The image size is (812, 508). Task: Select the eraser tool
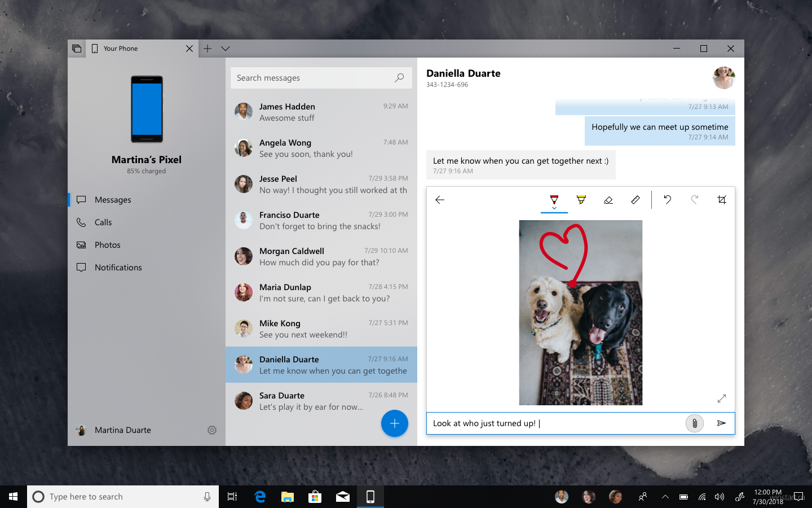[608, 200]
